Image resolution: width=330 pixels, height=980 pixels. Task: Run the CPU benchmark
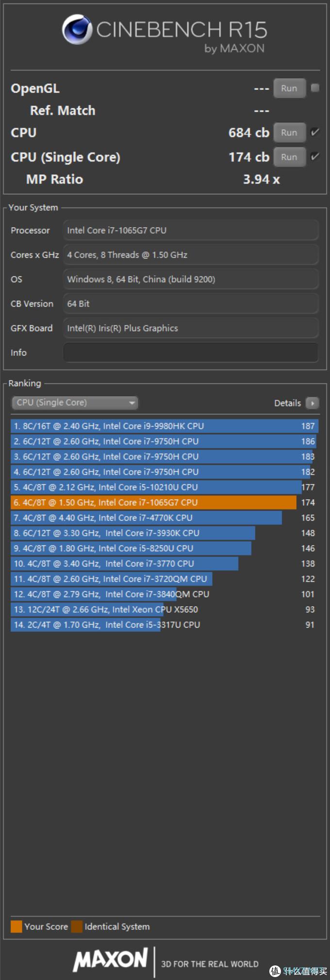(x=289, y=133)
